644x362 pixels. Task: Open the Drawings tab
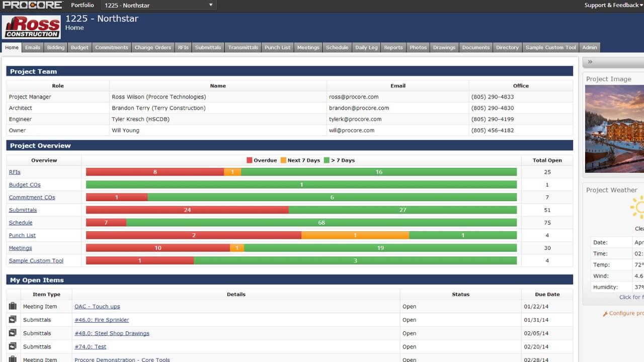point(444,47)
